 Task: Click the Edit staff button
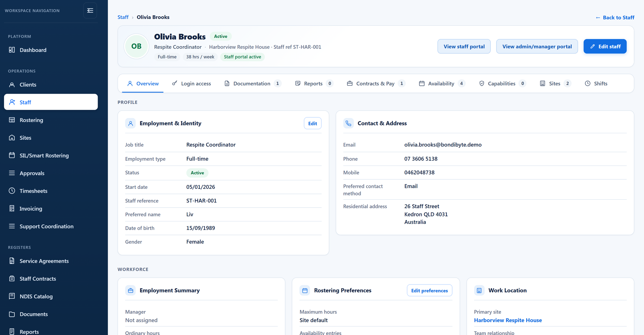coord(605,46)
